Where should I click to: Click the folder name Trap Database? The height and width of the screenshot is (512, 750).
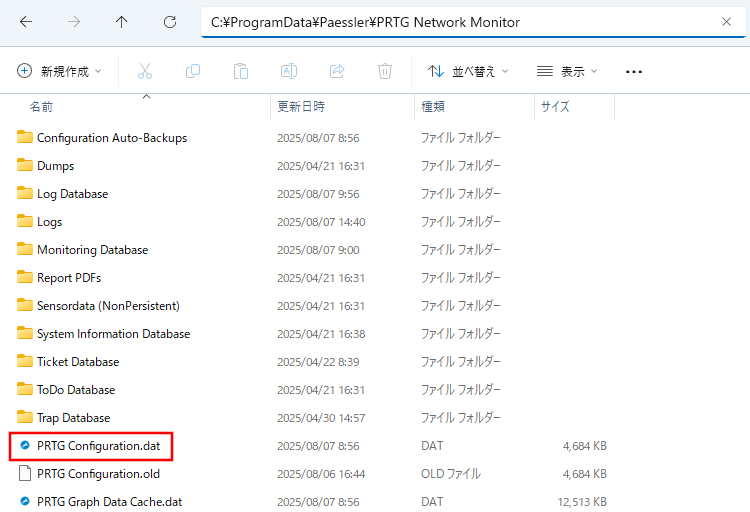74,418
